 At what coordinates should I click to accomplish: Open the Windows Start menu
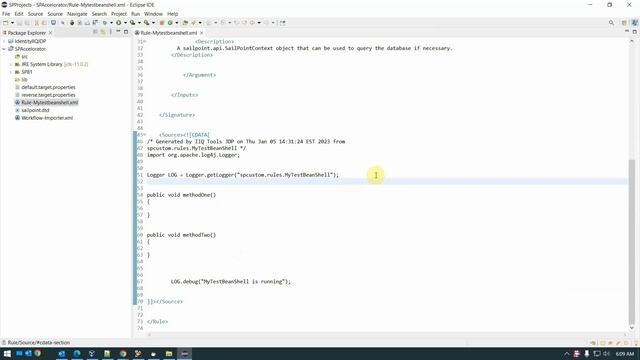(7, 353)
